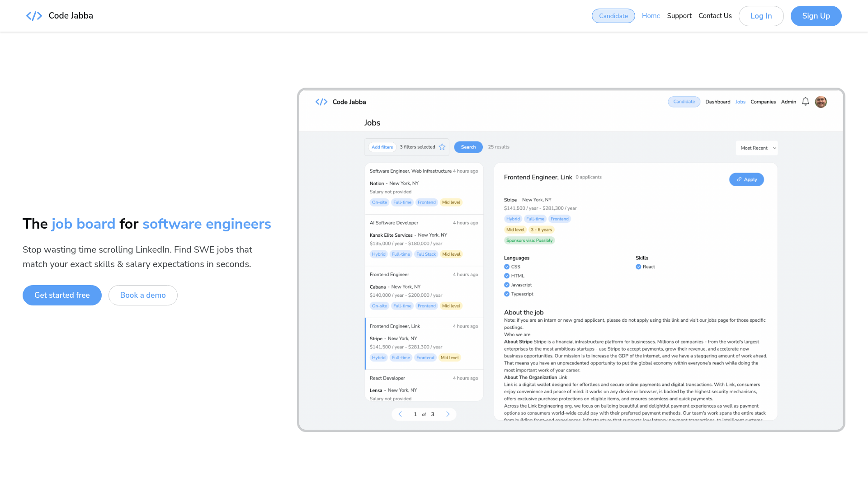Screen dimensions: 868x488
Task: Click the Hybrid tag on Stripe listing
Action: (378, 357)
